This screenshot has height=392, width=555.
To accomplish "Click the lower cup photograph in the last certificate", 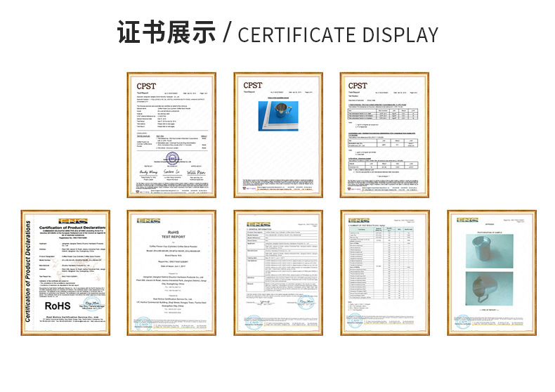I will click(x=489, y=289).
